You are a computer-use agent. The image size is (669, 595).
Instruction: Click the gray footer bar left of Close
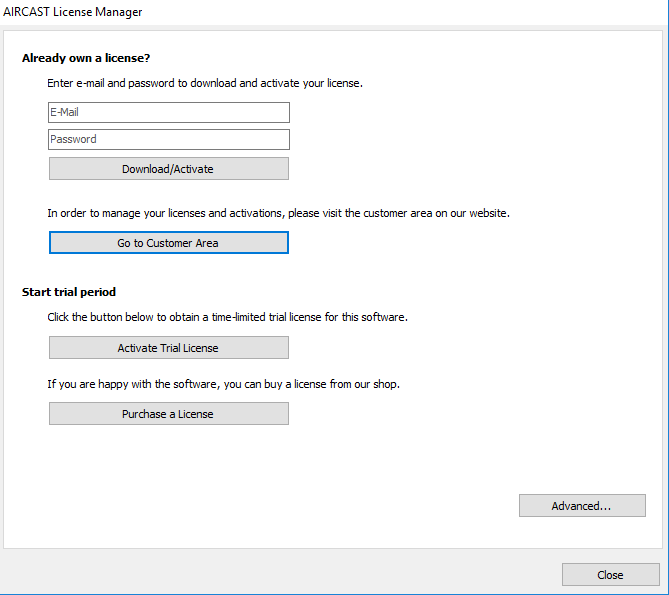(280, 575)
